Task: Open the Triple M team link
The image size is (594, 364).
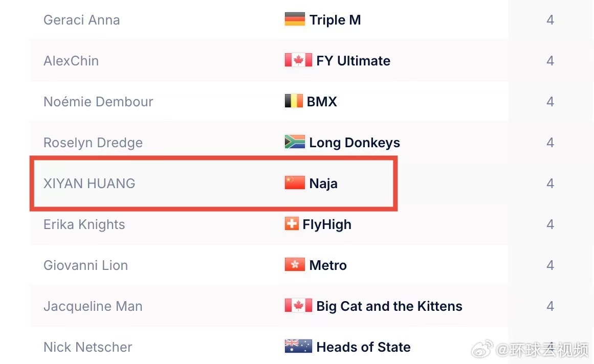Action: [x=335, y=20]
